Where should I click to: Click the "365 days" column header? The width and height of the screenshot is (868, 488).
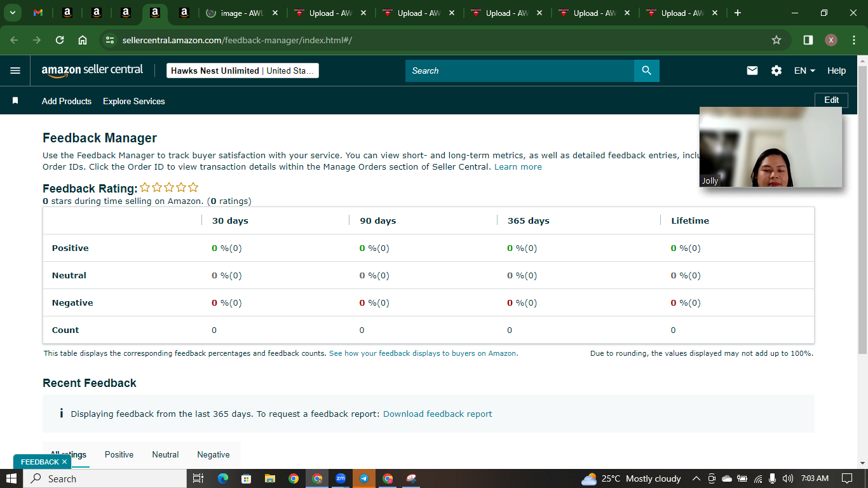coord(529,220)
